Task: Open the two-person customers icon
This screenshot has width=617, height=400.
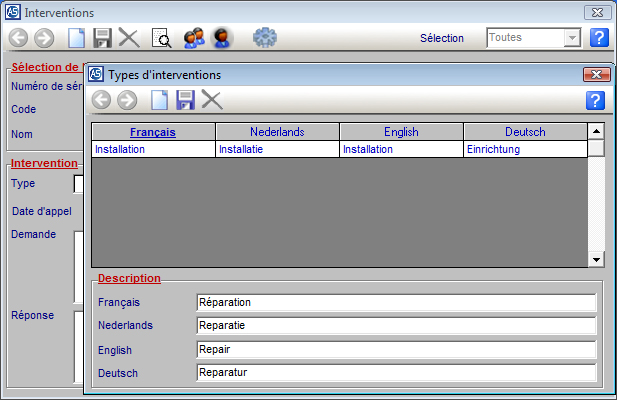Action: click(x=194, y=38)
